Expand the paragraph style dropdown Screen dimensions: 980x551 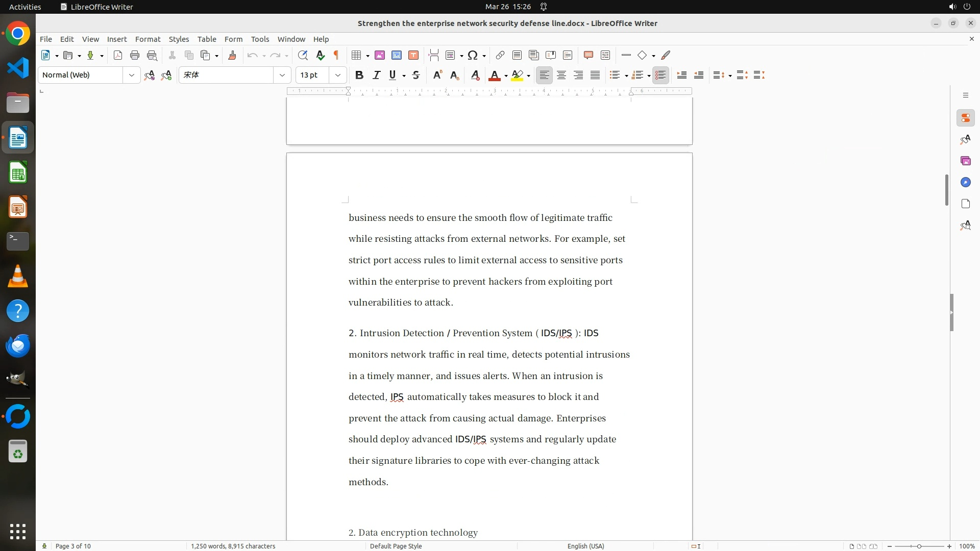tap(131, 75)
